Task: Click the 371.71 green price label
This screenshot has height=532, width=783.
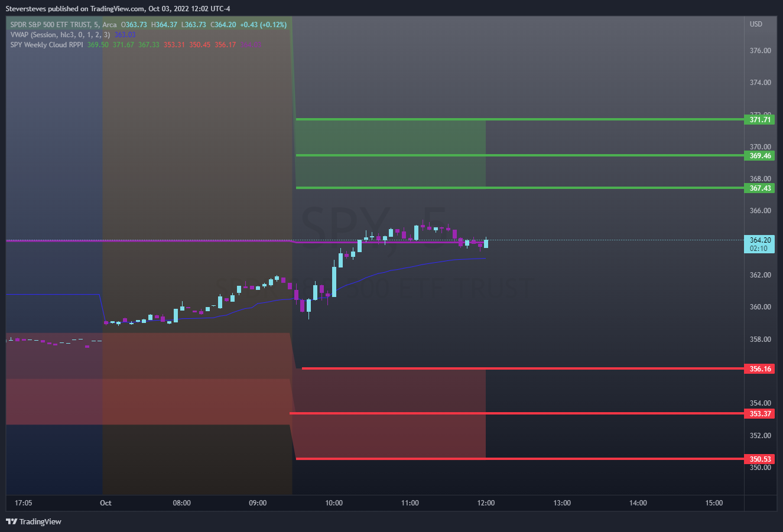Action: point(760,119)
